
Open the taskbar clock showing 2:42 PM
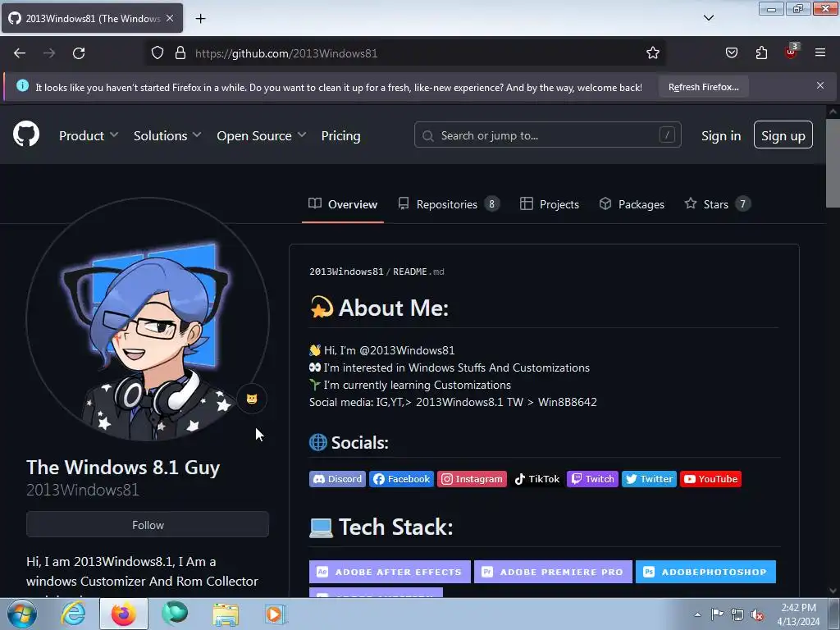(x=798, y=614)
